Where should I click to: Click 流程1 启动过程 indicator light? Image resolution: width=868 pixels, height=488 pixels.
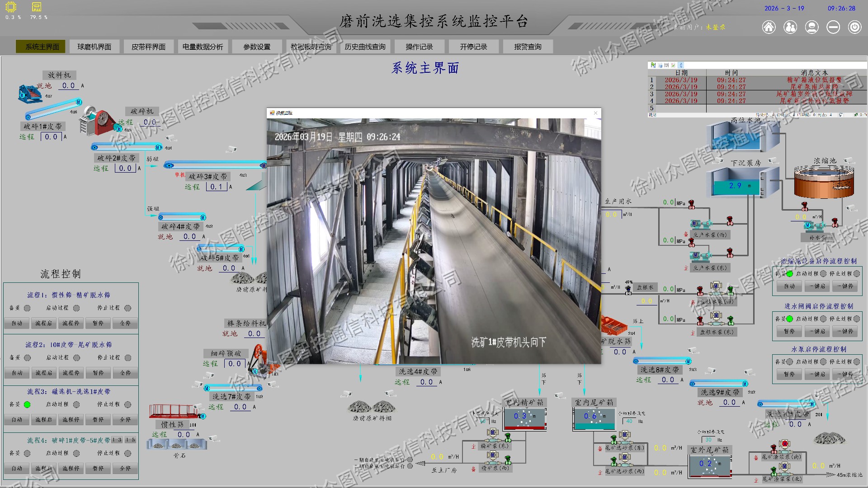(76, 308)
